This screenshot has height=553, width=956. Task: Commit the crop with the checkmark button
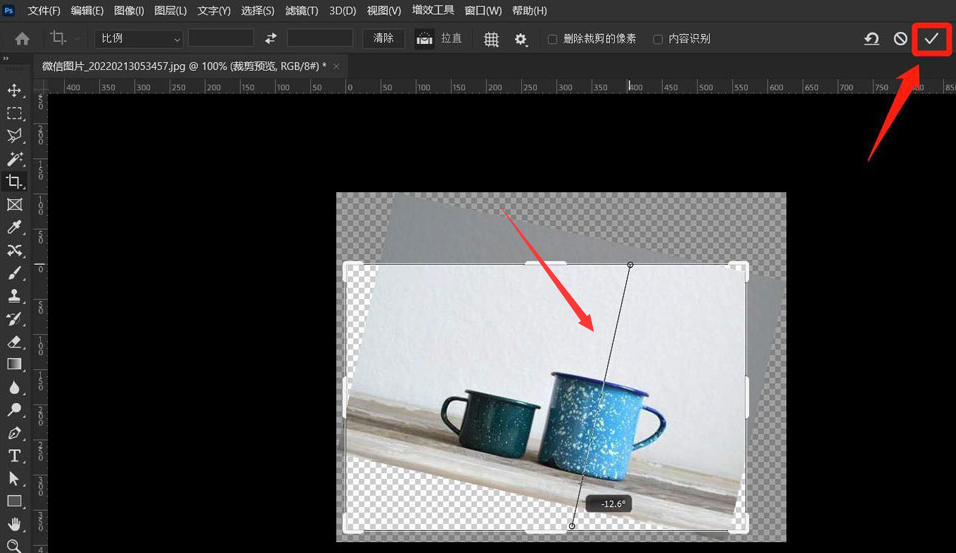tap(931, 39)
